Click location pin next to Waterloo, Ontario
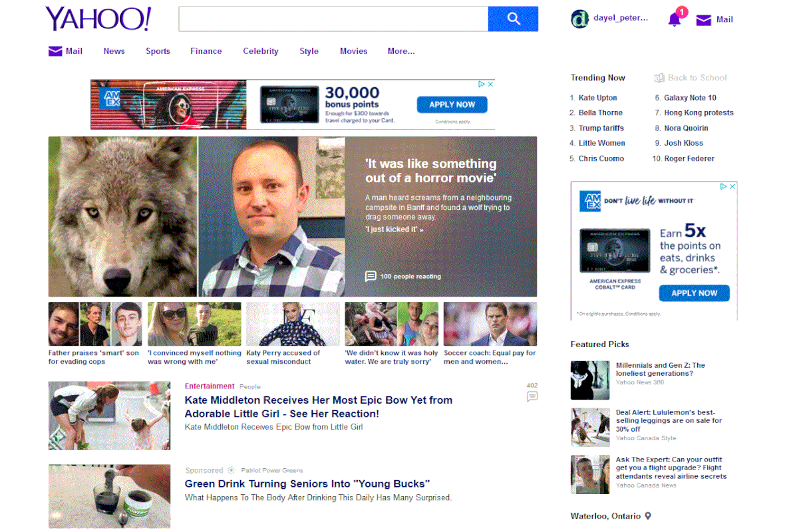 pos(648,516)
